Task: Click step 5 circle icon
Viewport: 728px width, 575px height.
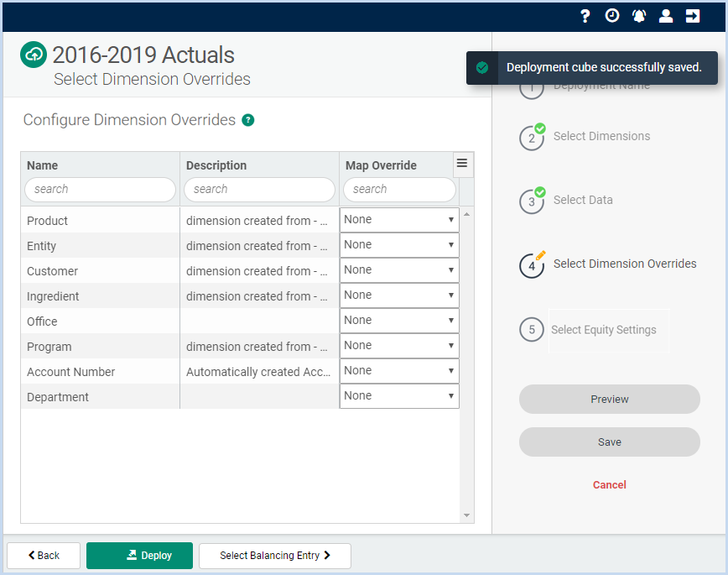Action: click(532, 330)
